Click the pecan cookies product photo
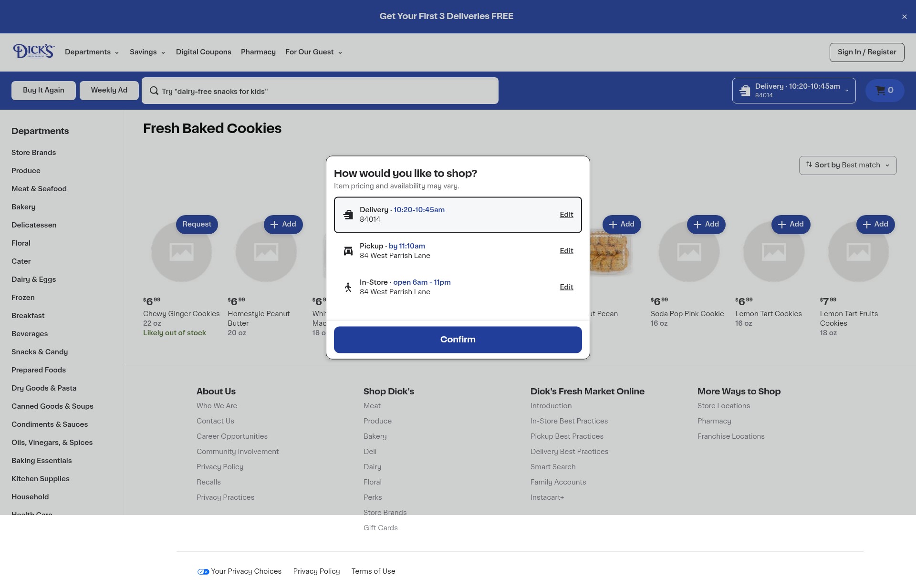The height and width of the screenshot is (588, 916). coord(611,252)
